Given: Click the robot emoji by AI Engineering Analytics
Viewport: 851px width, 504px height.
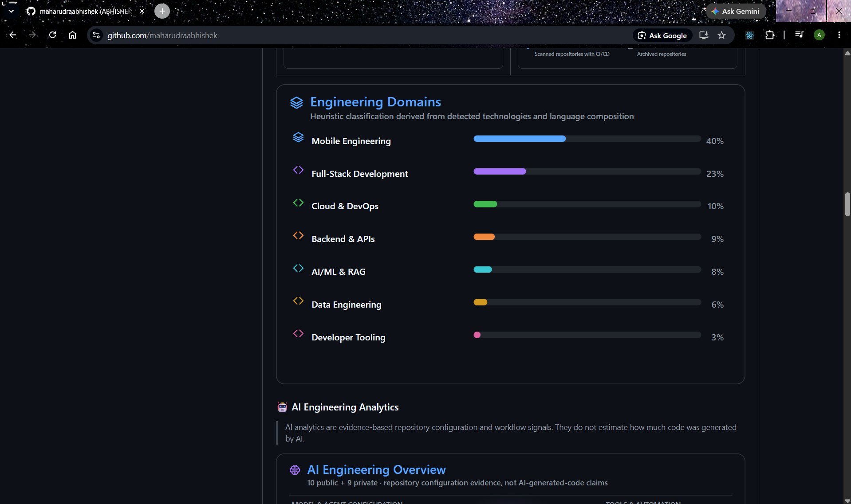Looking at the screenshot, I should click(282, 407).
